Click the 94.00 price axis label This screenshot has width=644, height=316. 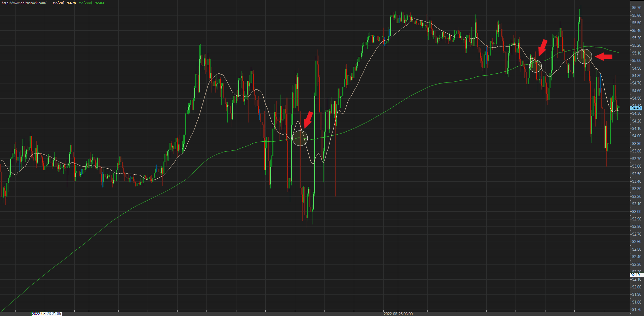point(636,136)
